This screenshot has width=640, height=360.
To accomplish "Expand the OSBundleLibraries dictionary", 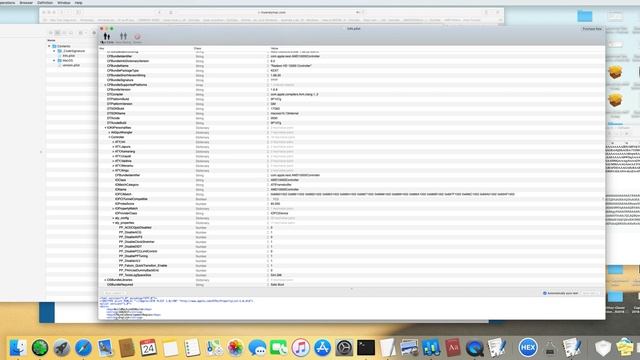I will [105, 280].
